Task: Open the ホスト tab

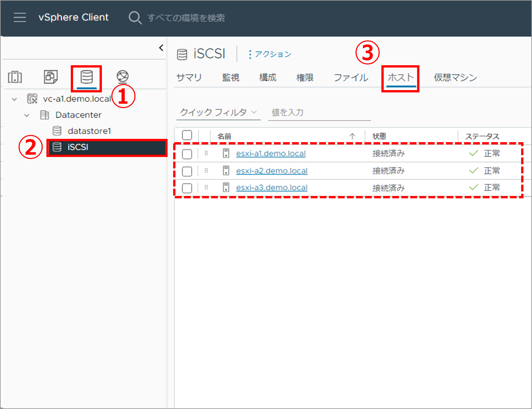Action: click(x=401, y=77)
